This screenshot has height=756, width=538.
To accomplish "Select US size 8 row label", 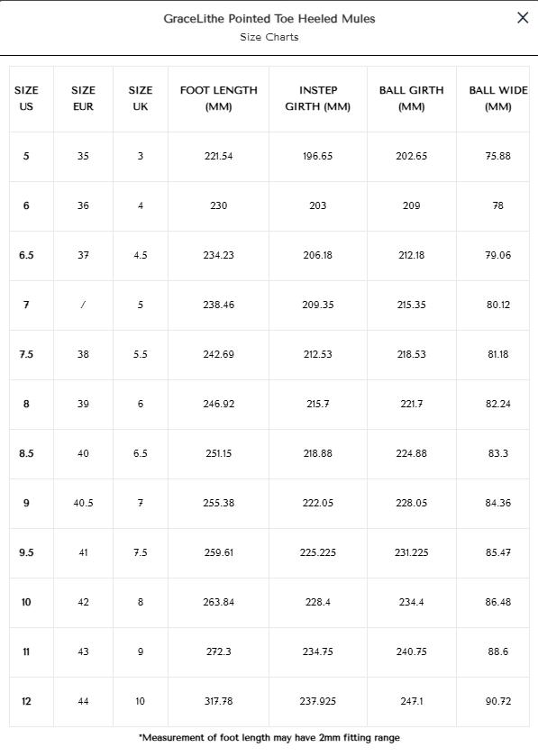I will tap(26, 404).
